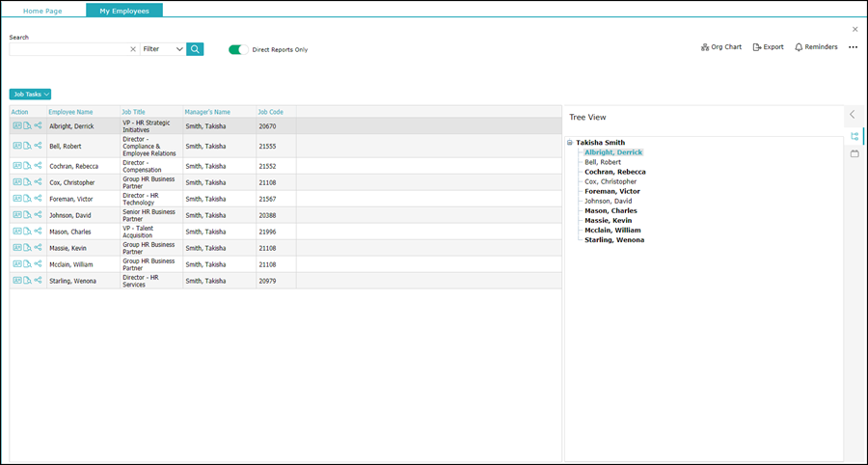Open the profile card icon for Bell, Robert
This screenshot has width=868, height=465.
point(17,146)
